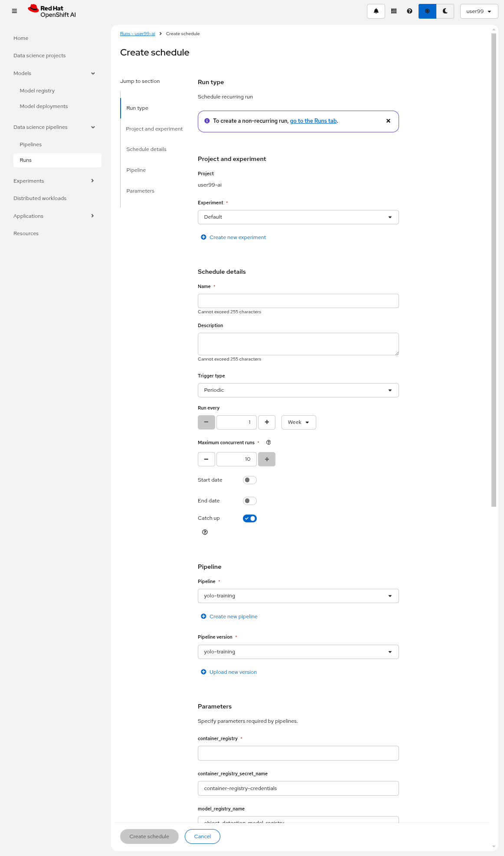
Task: Go to Home in the sidebar
Action: click(21, 38)
